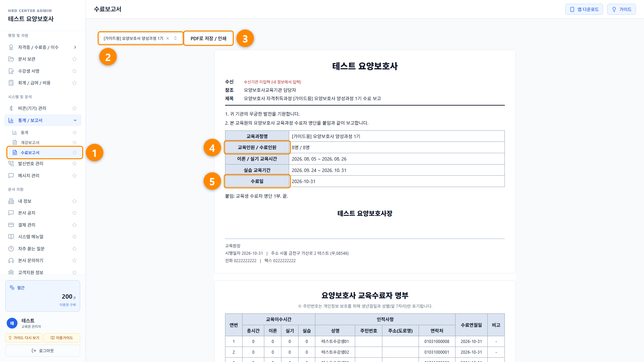
Task: Click 이용권 구매 link
Action: pos(67,305)
